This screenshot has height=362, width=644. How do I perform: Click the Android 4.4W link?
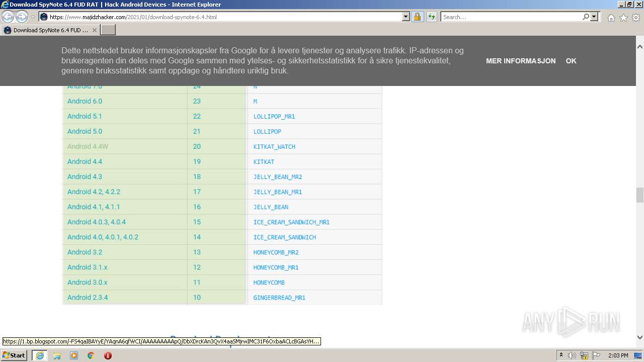coord(88,146)
